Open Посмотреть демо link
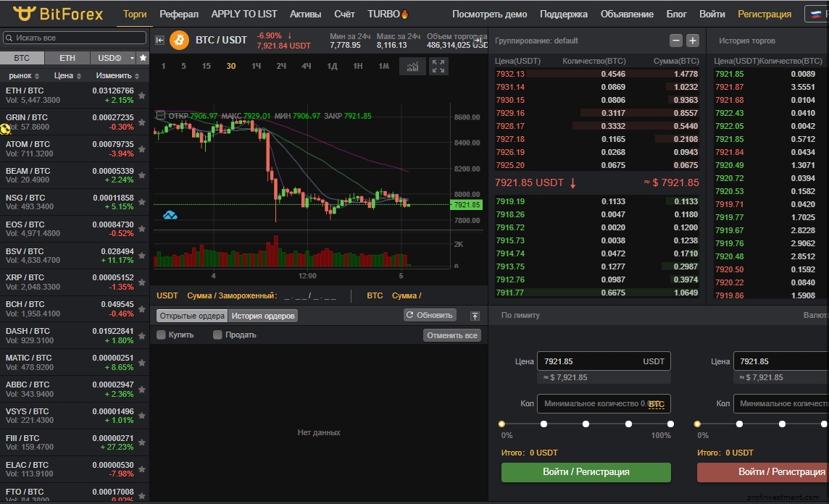The image size is (829, 504). click(490, 14)
